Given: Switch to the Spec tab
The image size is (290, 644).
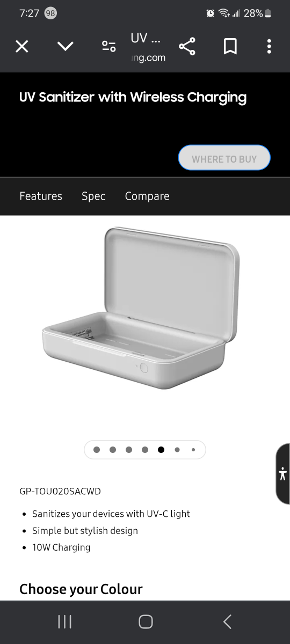Looking at the screenshot, I should pos(93,196).
